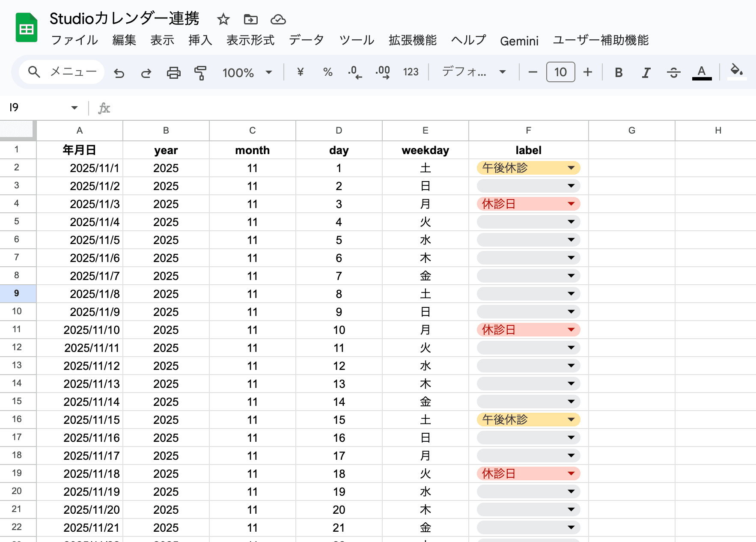Image resolution: width=756 pixels, height=542 pixels.
Task: Open the 123 number format menu
Action: coord(411,72)
